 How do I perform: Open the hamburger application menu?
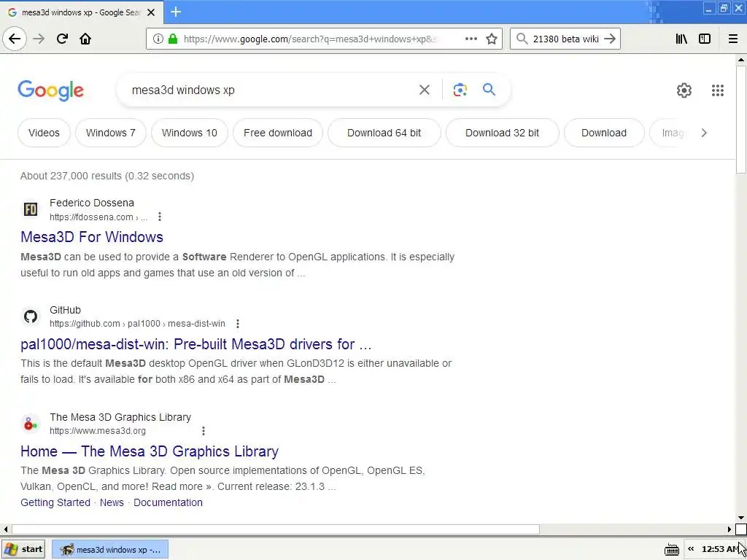tap(732, 39)
